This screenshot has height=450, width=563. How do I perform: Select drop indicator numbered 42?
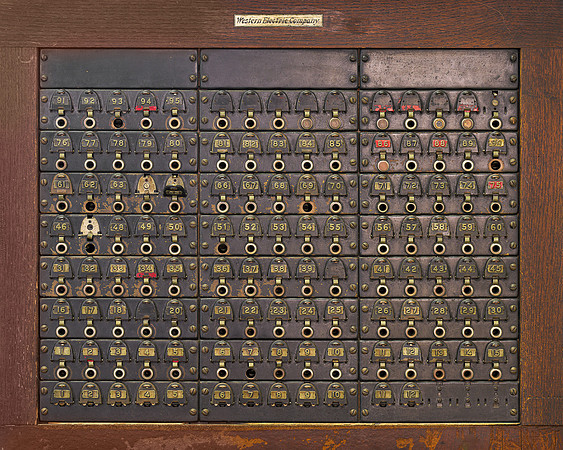(411, 268)
